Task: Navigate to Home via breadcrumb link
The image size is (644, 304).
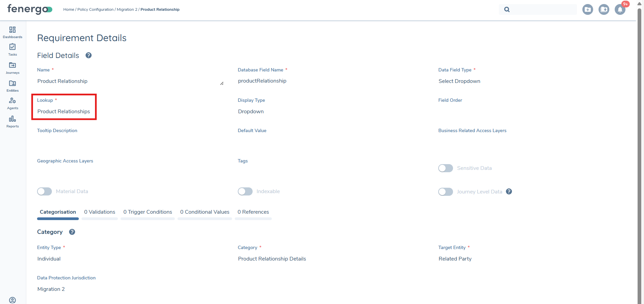Action: pos(68,9)
